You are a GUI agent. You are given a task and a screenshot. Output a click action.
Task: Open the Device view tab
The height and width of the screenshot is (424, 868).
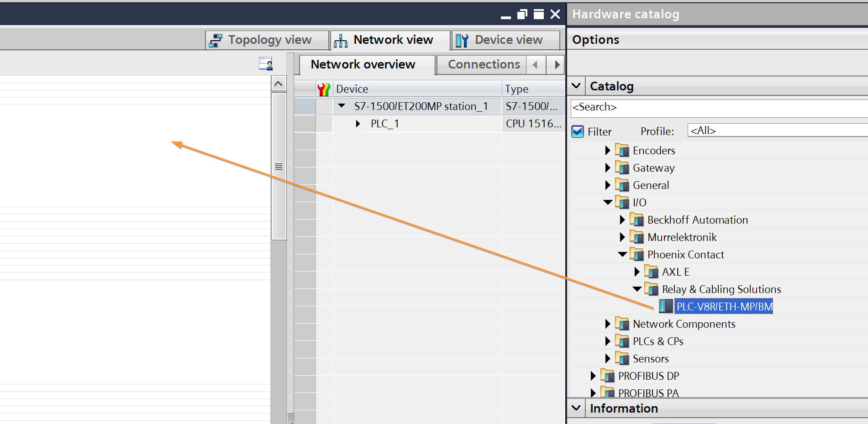(x=505, y=40)
